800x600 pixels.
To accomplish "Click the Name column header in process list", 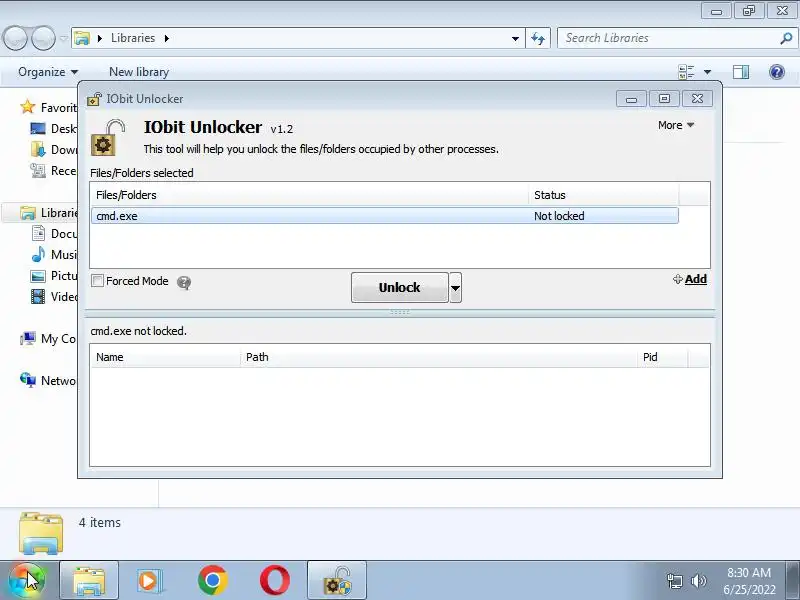I will pyautogui.click(x=165, y=357).
